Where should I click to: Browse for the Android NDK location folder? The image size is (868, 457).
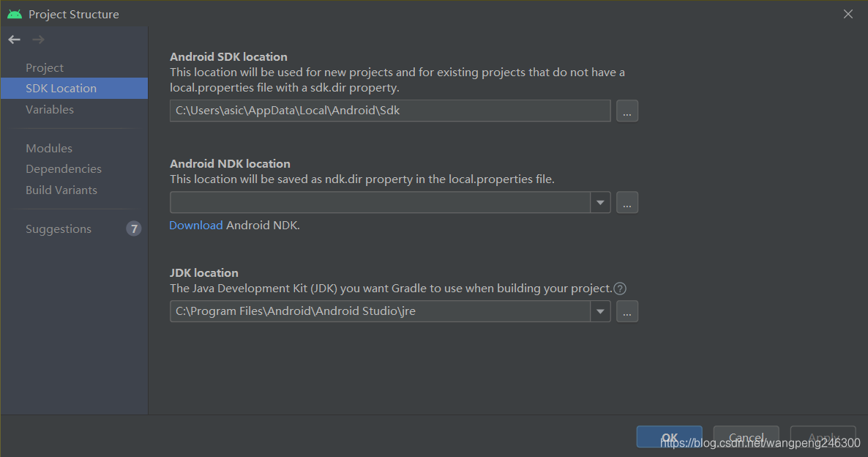627,202
